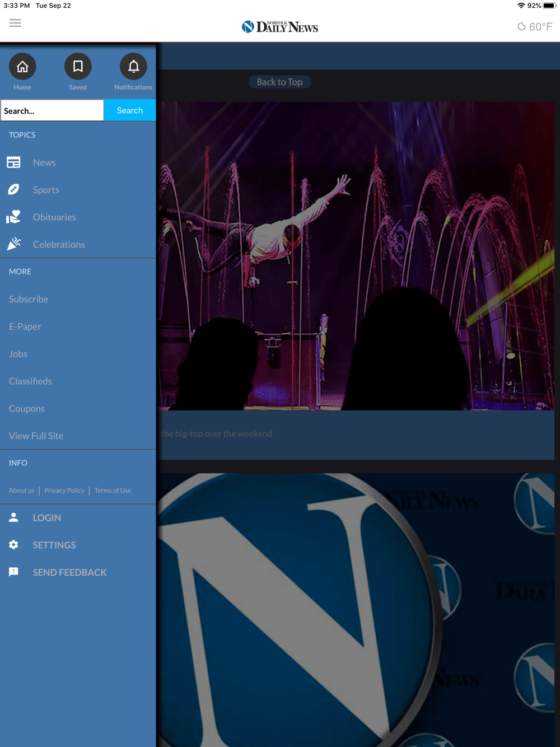Tap the SEND FEEDBACK label
Screen dimensions: 560x747
click(69, 572)
